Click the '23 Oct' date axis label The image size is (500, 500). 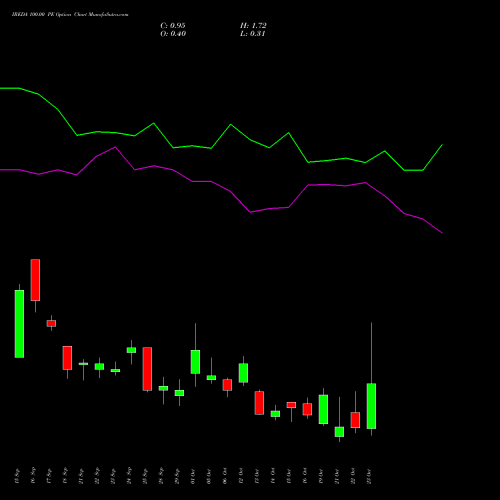(369, 476)
